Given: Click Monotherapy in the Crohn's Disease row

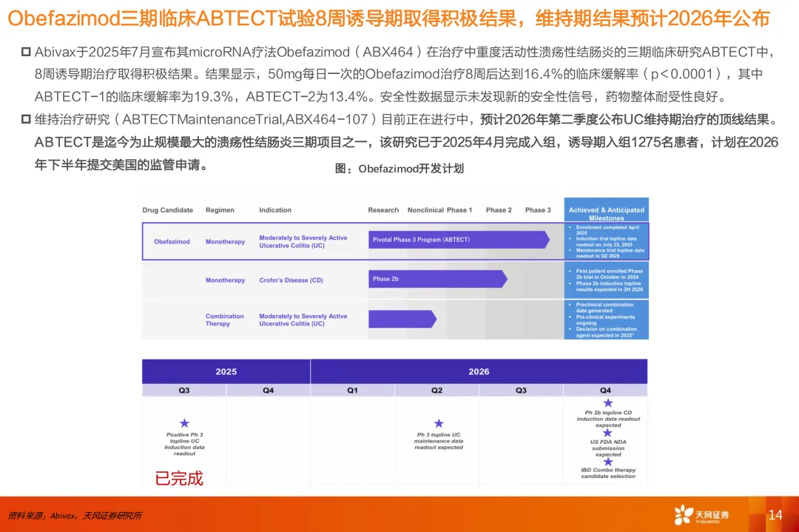Looking at the screenshot, I should tap(225, 280).
